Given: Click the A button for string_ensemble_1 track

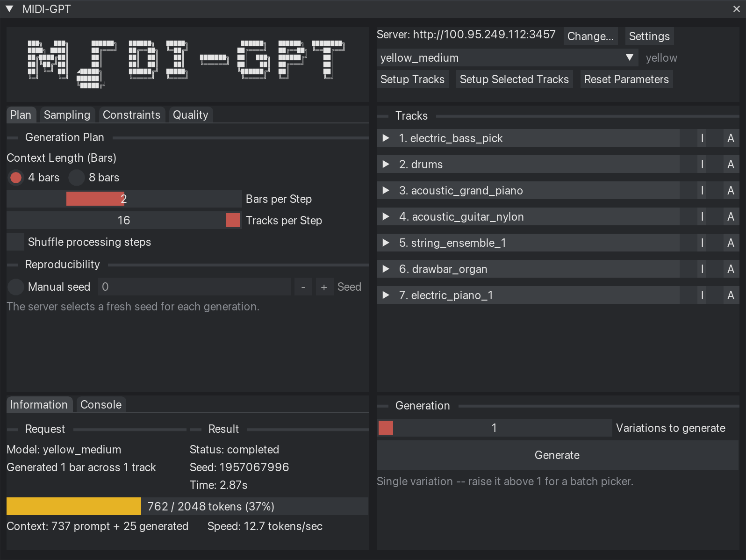Looking at the screenshot, I should pyautogui.click(x=731, y=243).
